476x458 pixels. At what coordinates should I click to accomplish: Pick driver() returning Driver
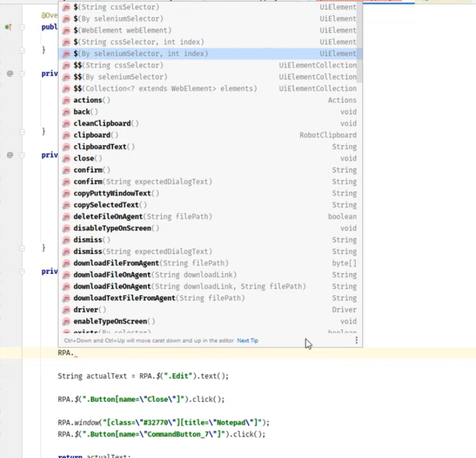210,309
